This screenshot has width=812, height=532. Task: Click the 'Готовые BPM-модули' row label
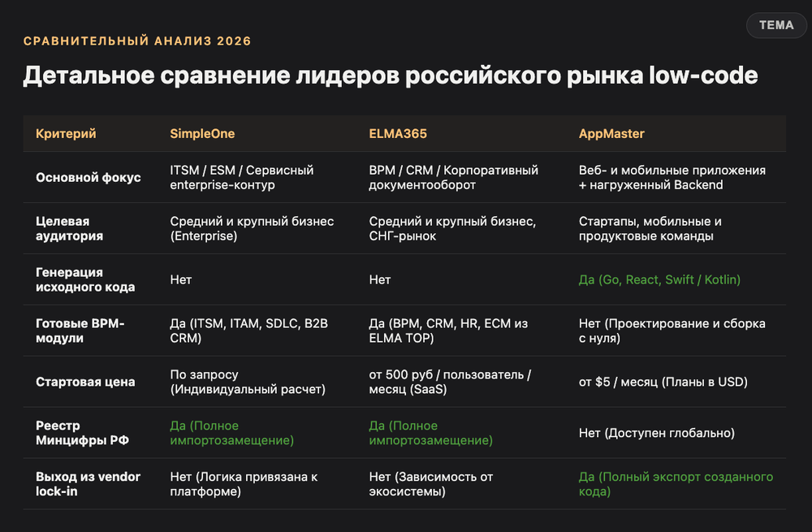(x=80, y=331)
